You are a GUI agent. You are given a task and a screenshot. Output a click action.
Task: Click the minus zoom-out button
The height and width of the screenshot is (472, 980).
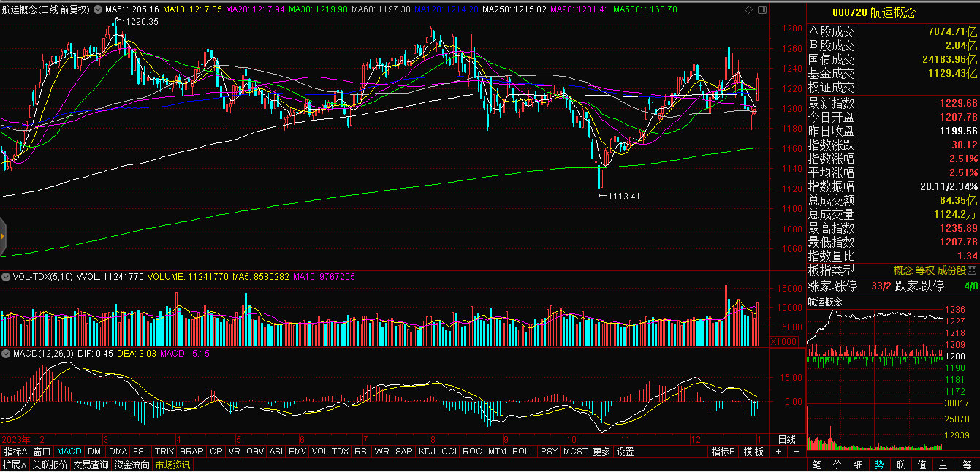click(x=795, y=452)
